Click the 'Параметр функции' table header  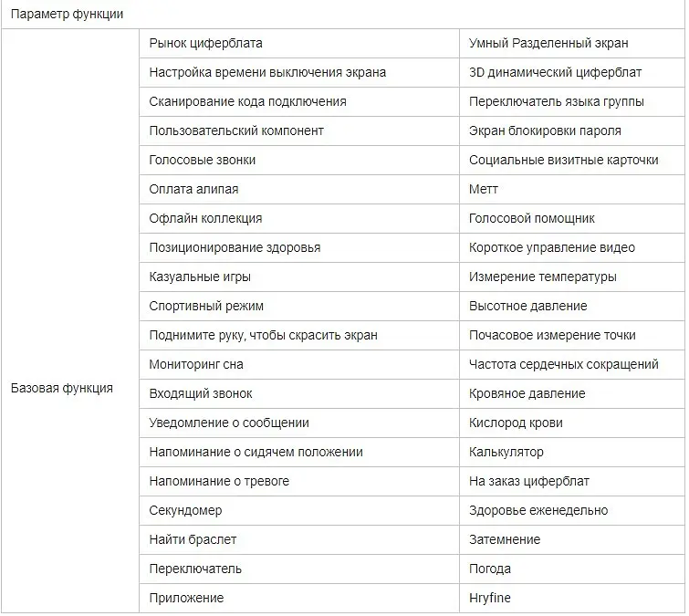tap(67, 14)
